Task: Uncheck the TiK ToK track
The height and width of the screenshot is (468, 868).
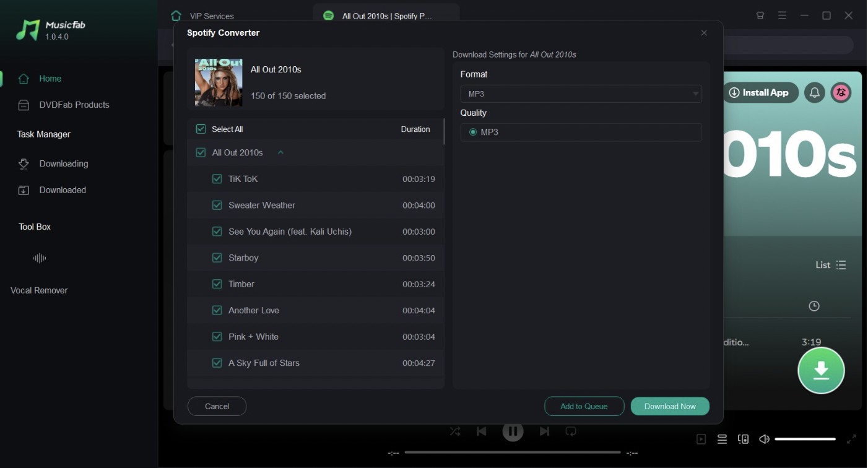Action: click(217, 179)
